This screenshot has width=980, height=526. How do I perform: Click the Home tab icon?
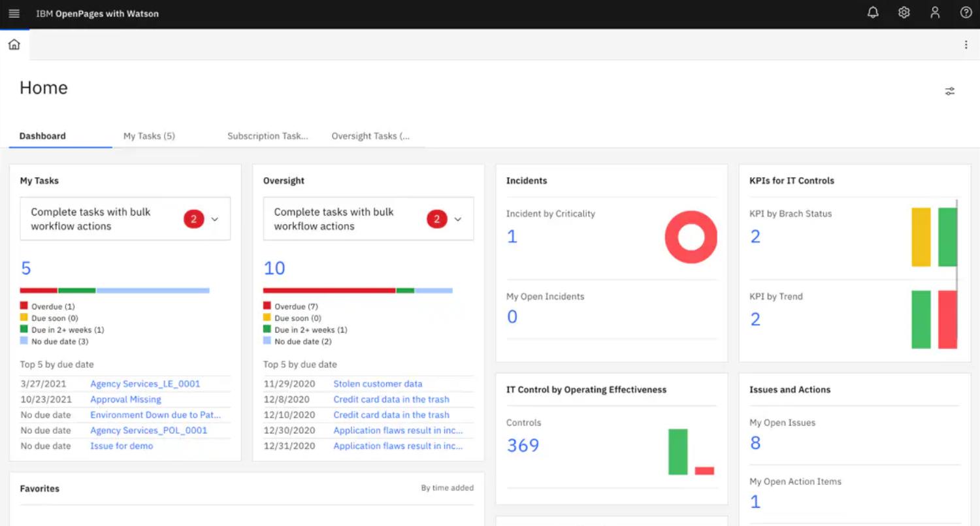tap(14, 44)
